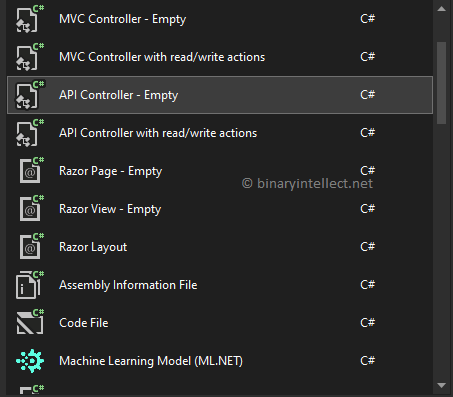Click the C# label on Assembly Information File row

[x=368, y=285]
